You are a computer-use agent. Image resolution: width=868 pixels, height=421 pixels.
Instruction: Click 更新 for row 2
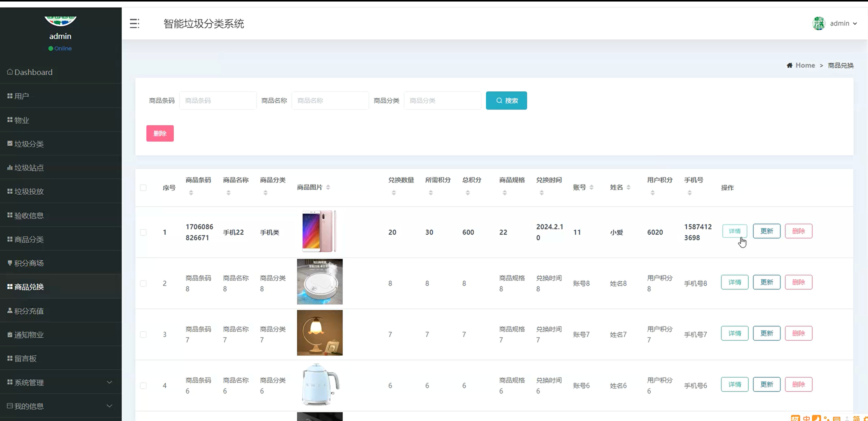coord(767,282)
